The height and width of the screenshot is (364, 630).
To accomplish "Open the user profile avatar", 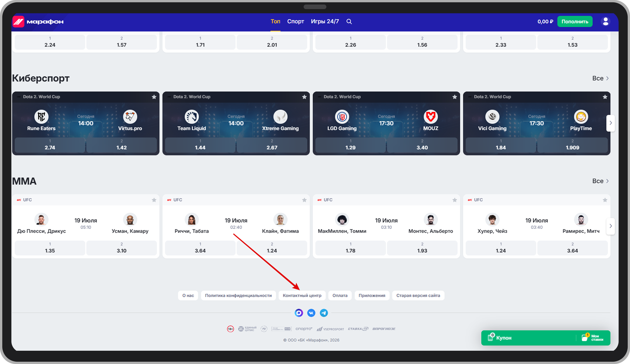I will tap(606, 21).
